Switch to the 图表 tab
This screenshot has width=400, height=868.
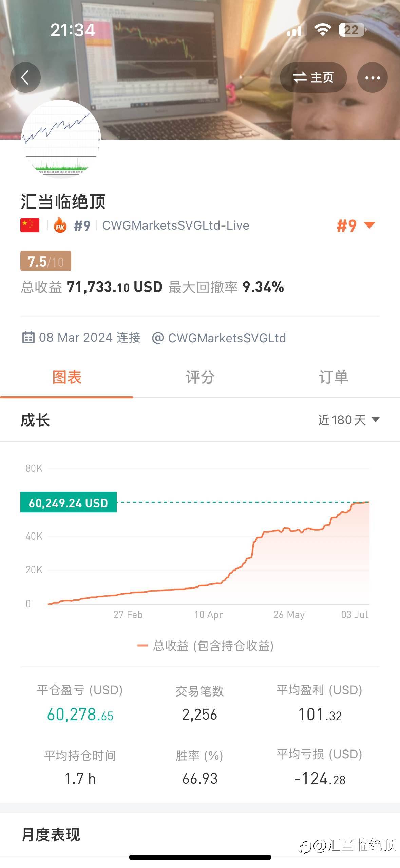pos(67,377)
